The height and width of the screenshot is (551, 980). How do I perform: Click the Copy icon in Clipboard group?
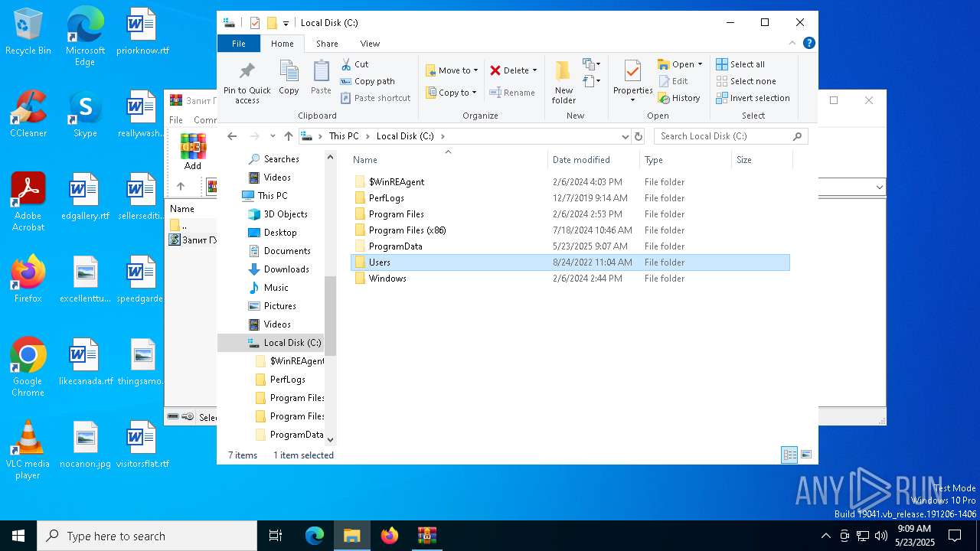click(289, 72)
